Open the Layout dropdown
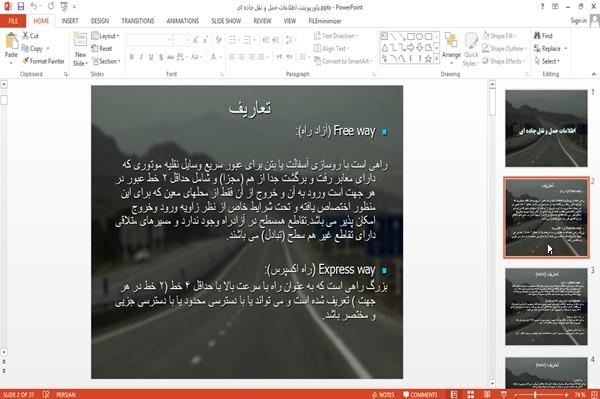600x399 pixels. tap(106, 36)
